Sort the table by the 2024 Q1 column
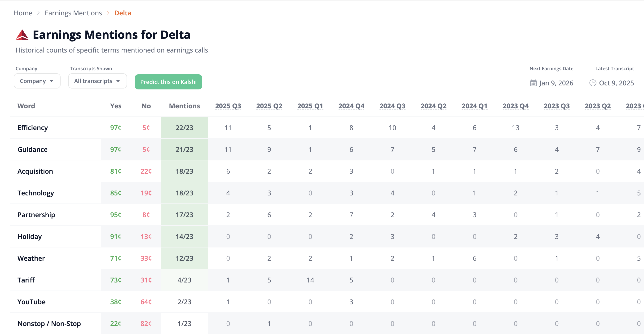This screenshot has height=335, width=644. point(474,106)
